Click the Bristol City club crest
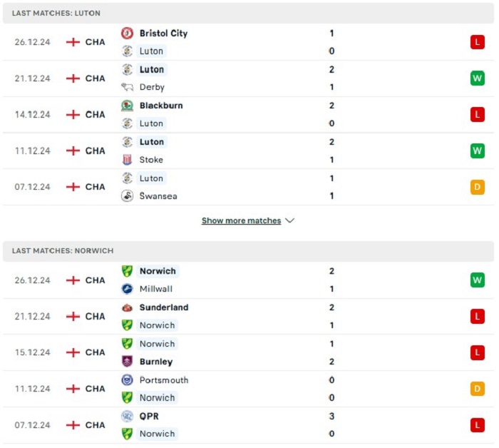The image size is (499, 448). click(128, 33)
